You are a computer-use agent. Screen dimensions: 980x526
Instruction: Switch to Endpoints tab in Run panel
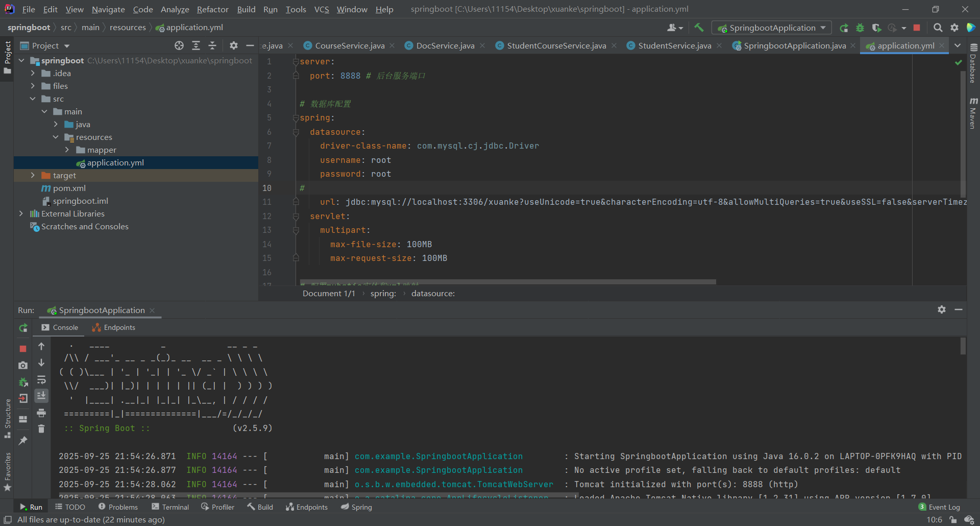pos(114,327)
